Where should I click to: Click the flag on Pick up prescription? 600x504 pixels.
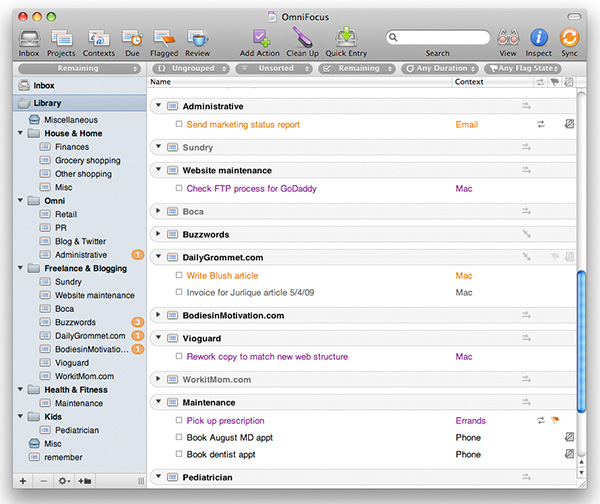(554, 420)
